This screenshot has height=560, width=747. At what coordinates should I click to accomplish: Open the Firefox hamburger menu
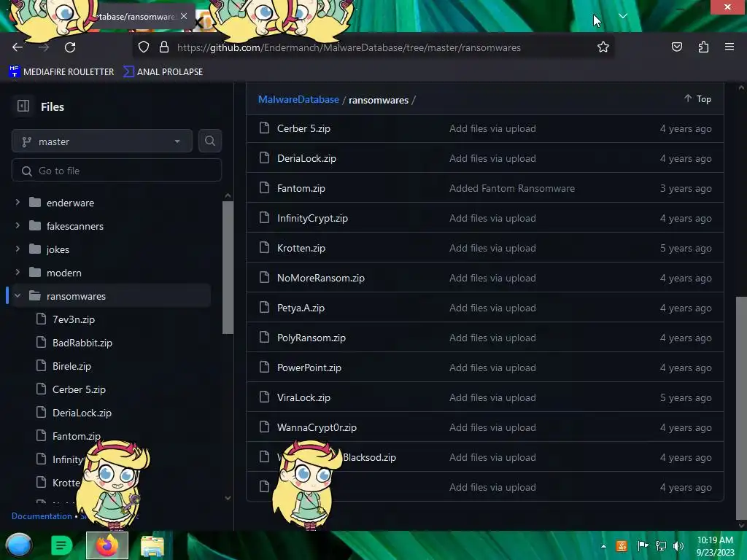click(x=729, y=47)
